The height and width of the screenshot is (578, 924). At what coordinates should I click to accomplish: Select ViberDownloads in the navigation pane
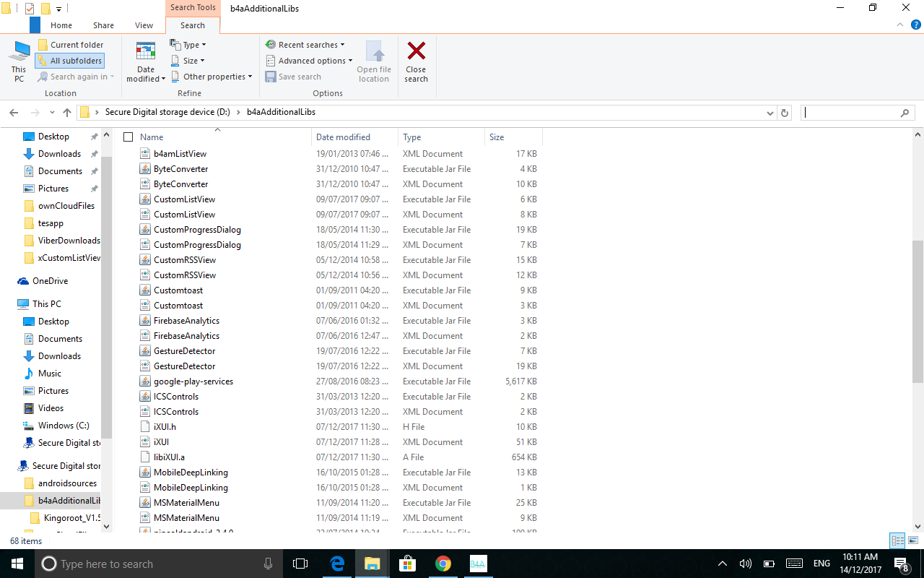(x=61, y=241)
